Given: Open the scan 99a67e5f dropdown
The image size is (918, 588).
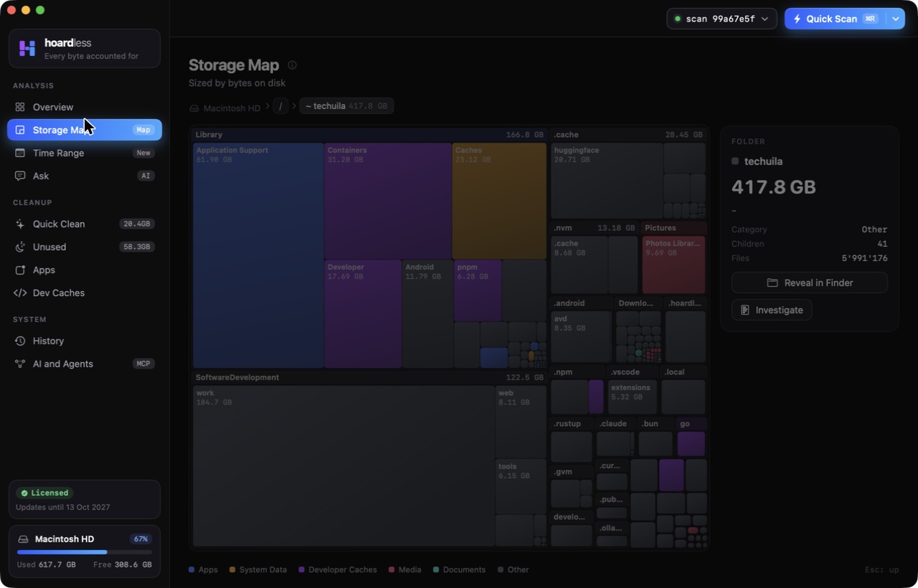Looking at the screenshot, I should pyautogui.click(x=721, y=19).
